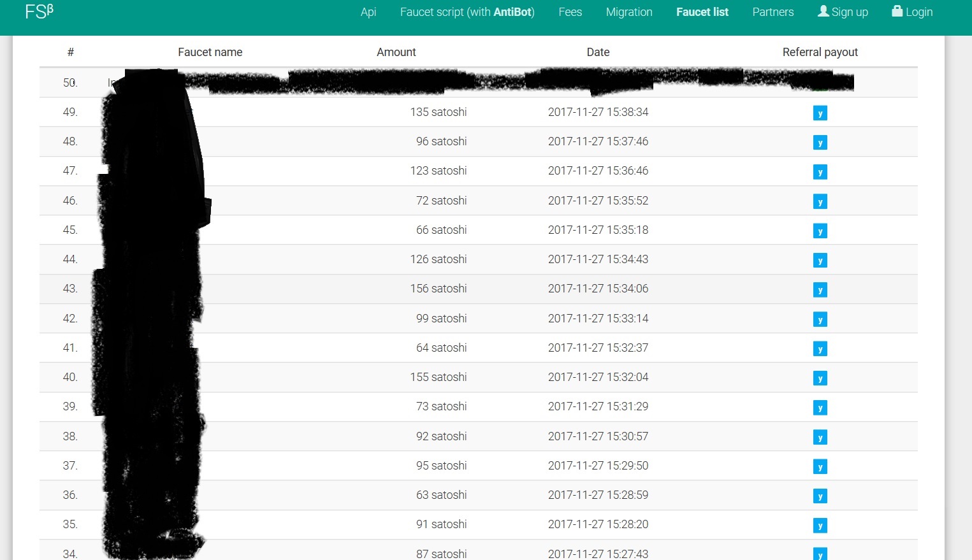Select the 155 satoshi amount cell
This screenshot has height=560, width=972.
tap(439, 377)
